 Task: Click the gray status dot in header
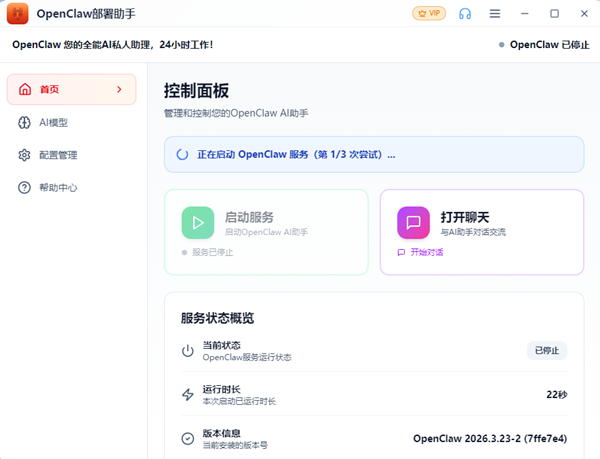click(x=502, y=45)
